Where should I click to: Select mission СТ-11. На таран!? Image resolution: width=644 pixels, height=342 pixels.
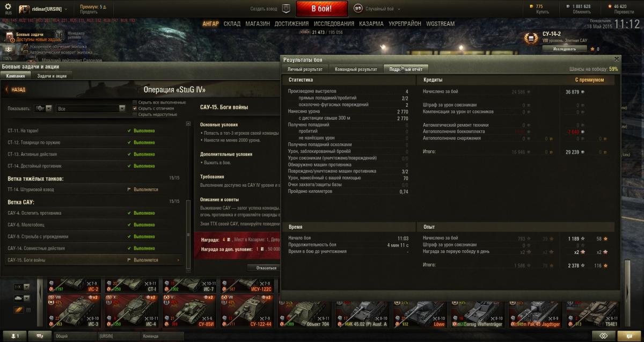(94, 130)
